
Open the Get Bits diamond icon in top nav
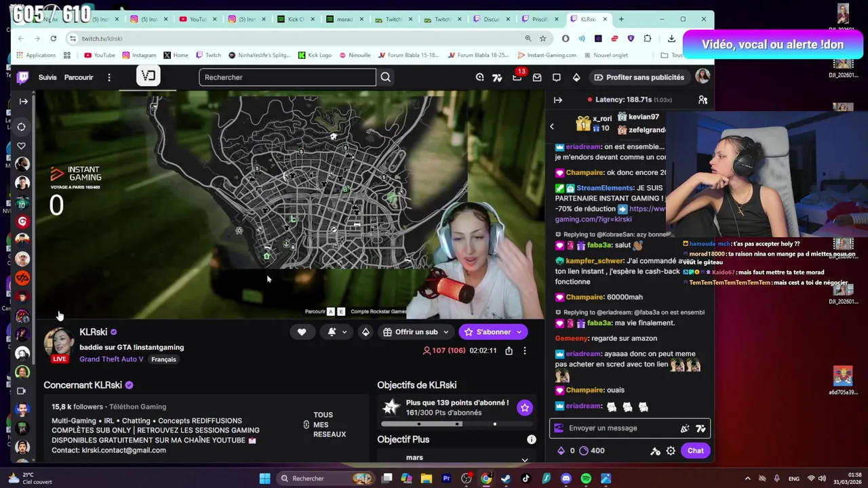[576, 77]
